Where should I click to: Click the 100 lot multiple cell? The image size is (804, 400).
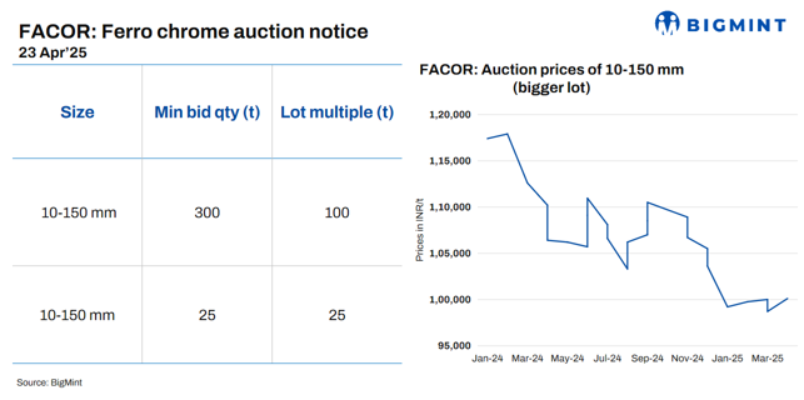(x=337, y=213)
